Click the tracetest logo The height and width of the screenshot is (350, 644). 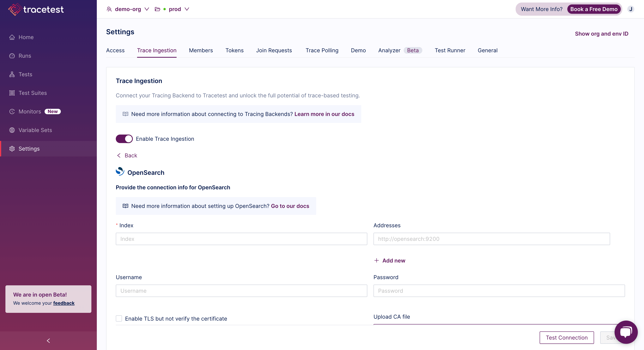[x=36, y=9]
